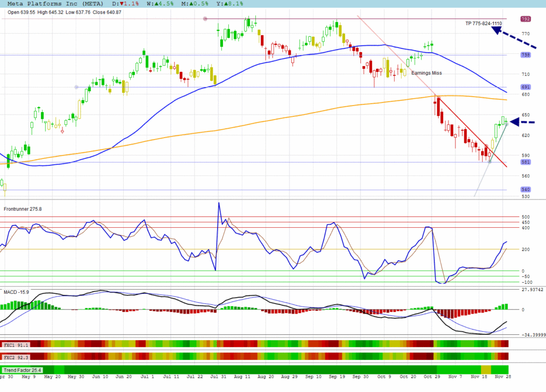This screenshot has width=546, height=392.
Task: Click the Frontrunner 275.8 indicator label
Action: point(23,209)
